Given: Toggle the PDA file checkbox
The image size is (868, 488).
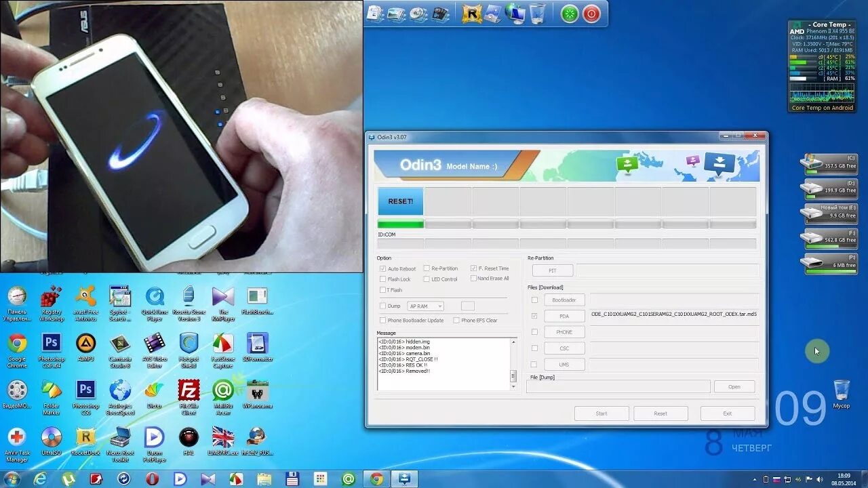Looking at the screenshot, I should (x=534, y=316).
